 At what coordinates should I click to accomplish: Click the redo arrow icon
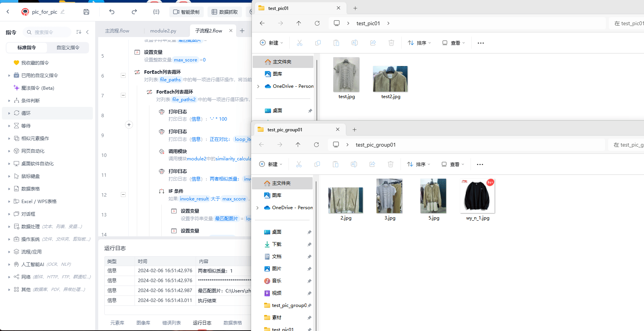click(x=134, y=12)
